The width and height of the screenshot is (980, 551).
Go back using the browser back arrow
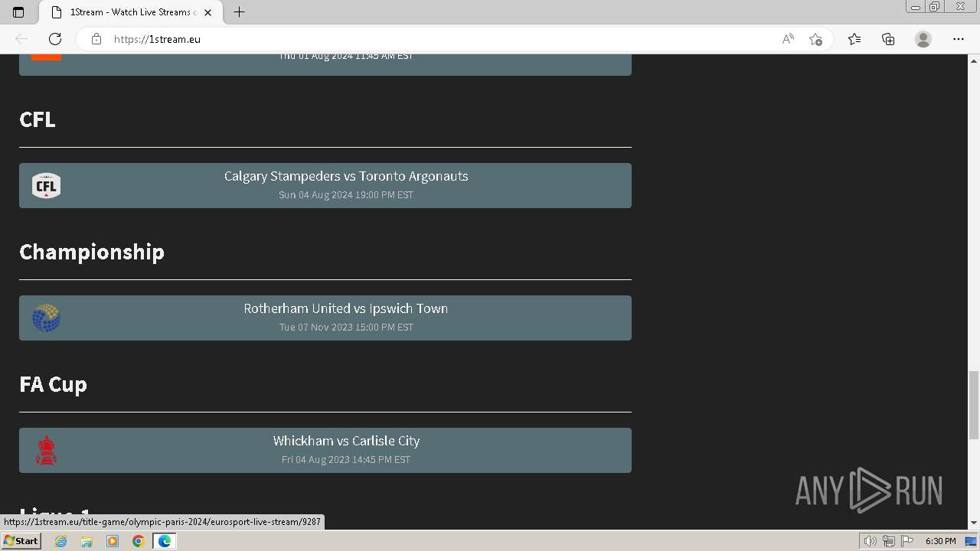(x=21, y=39)
